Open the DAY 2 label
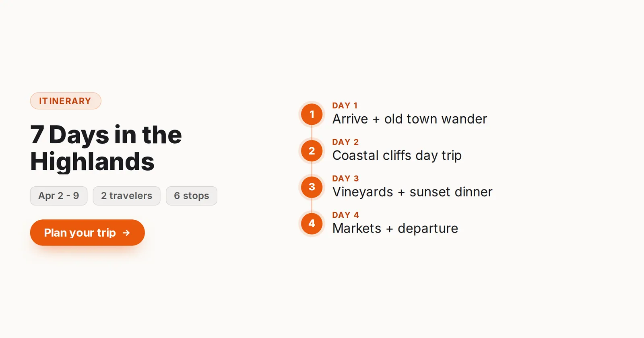This screenshot has width=644, height=338. point(345,142)
